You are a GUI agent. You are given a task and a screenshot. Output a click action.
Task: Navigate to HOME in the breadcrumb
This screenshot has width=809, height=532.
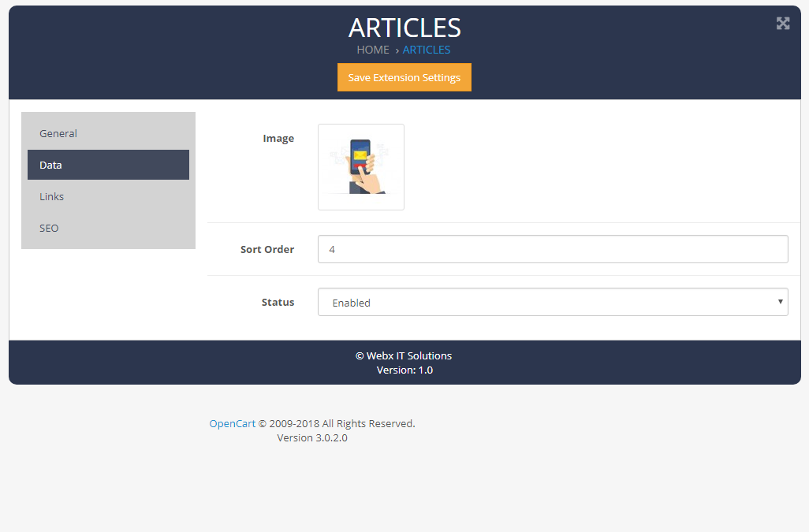(373, 50)
